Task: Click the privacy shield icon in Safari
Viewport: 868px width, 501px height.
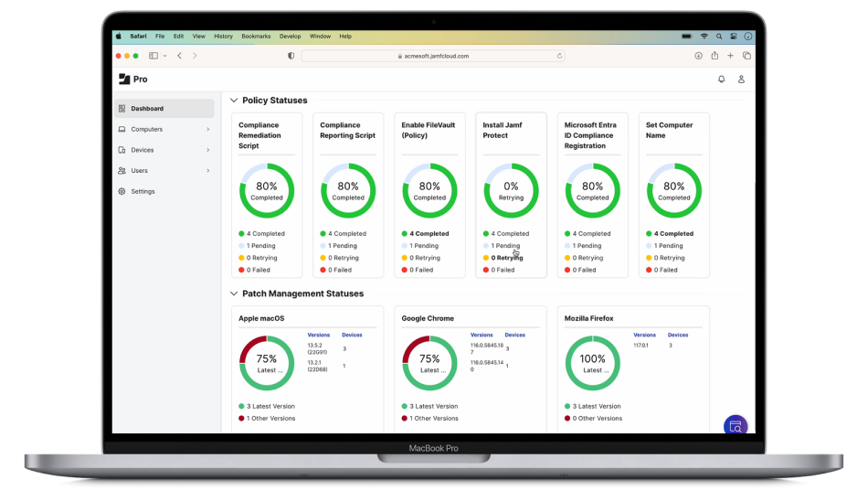Action: [291, 56]
